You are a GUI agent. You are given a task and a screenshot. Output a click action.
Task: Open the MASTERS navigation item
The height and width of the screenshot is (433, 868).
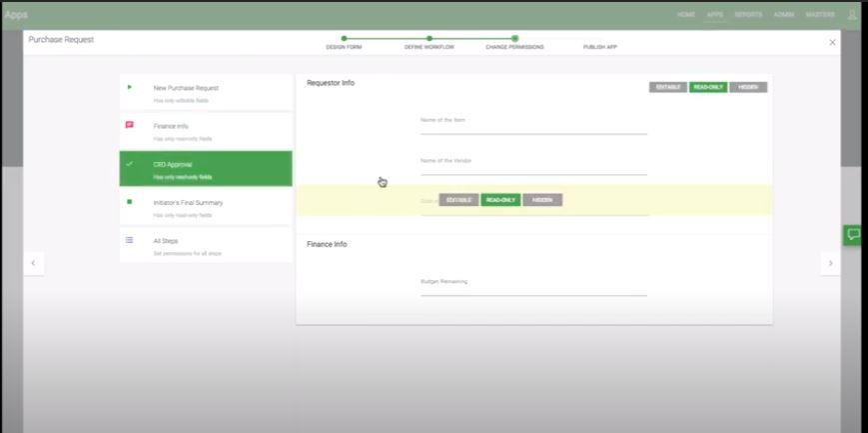pos(820,15)
